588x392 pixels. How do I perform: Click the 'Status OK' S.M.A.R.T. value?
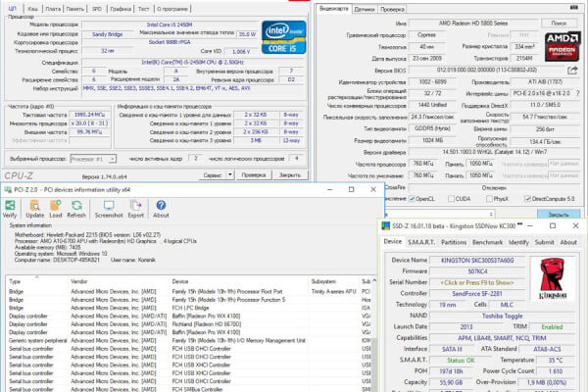tap(461, 360)
